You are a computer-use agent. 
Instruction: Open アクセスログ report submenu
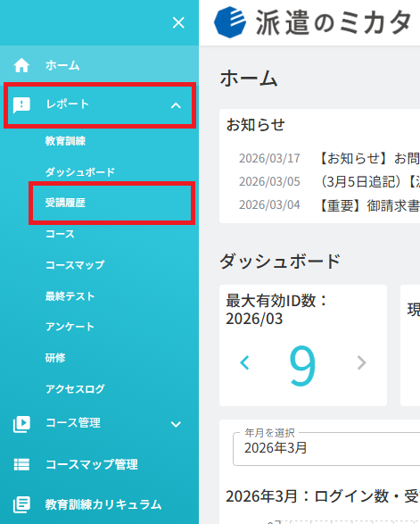point(75,389)
